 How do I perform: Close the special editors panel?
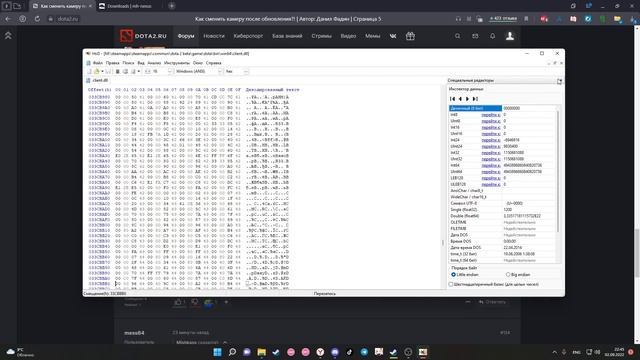pos(559,81)
